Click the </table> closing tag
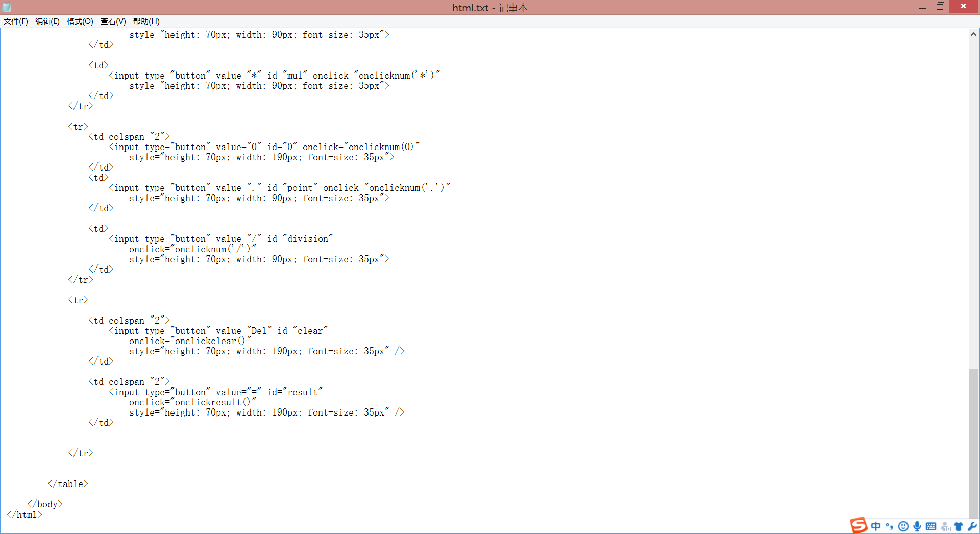Viewport: 980px width, 534px height. pos(68,484)
